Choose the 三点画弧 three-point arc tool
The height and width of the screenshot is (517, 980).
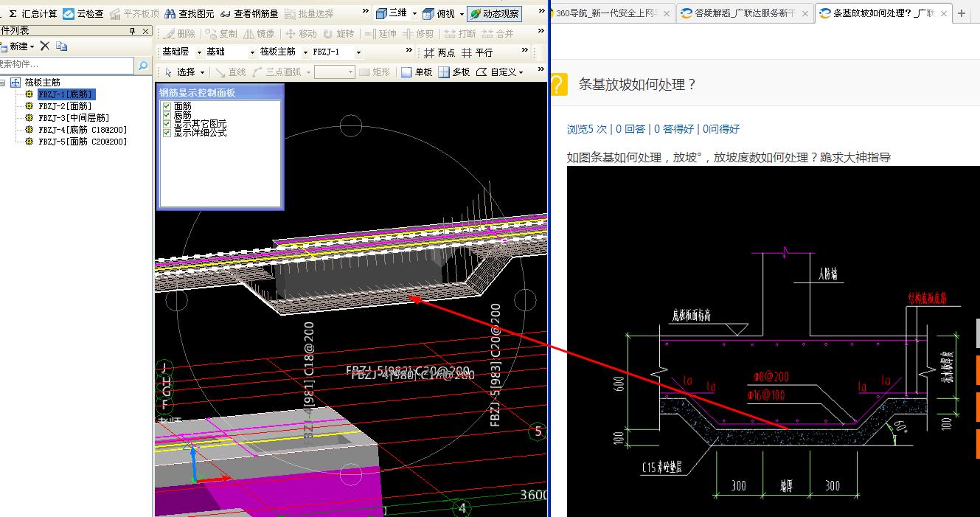(277, 72)
